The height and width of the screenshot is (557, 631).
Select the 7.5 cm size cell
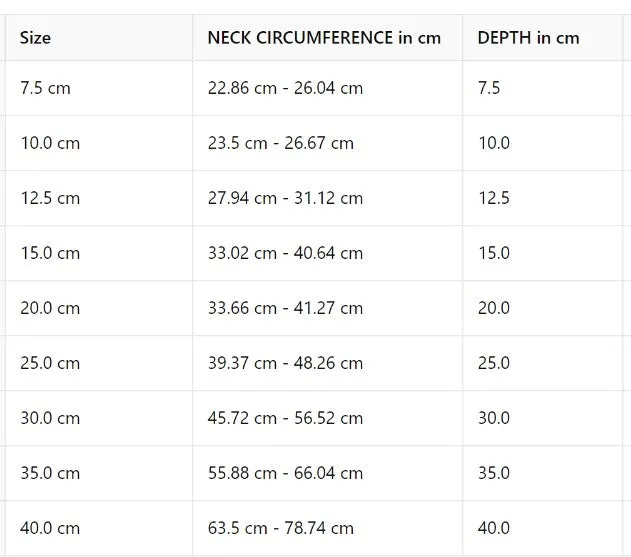point(99,88)
